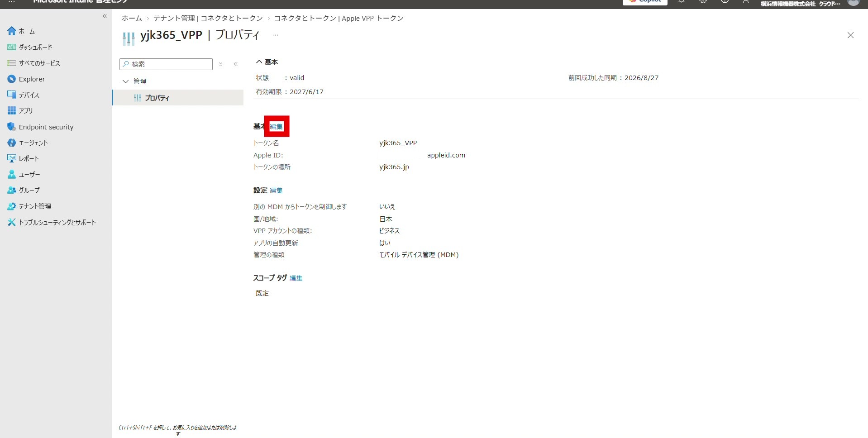Go to レポート in the sidebar
868x438 pixels.
(x=29, y=158)
